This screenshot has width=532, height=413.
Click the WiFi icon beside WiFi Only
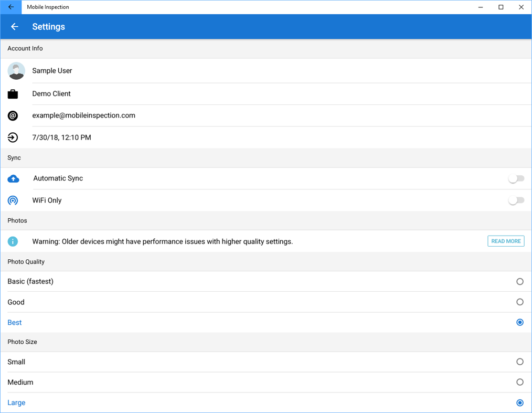[x=13, y=200]
